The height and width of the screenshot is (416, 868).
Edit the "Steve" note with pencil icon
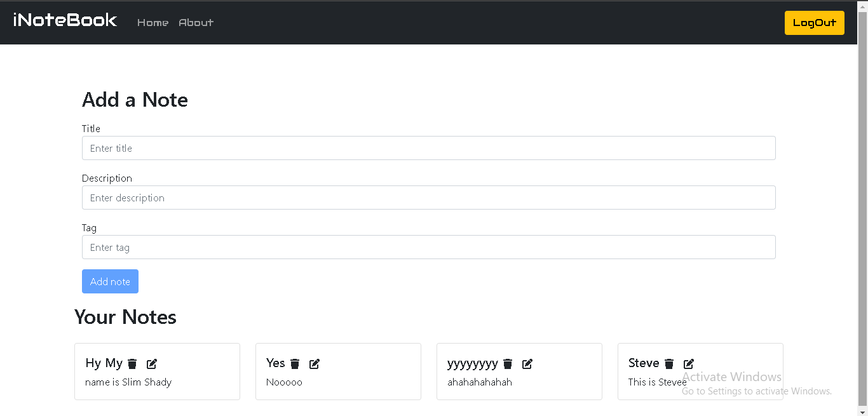(689, 363)
